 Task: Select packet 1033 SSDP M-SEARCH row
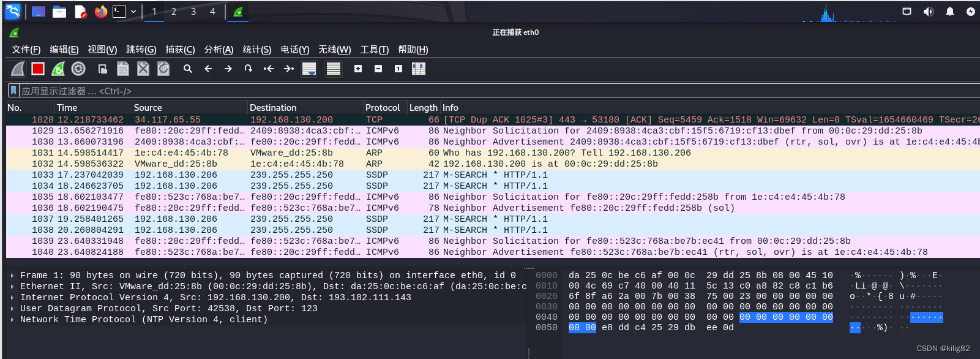point(493,175)
